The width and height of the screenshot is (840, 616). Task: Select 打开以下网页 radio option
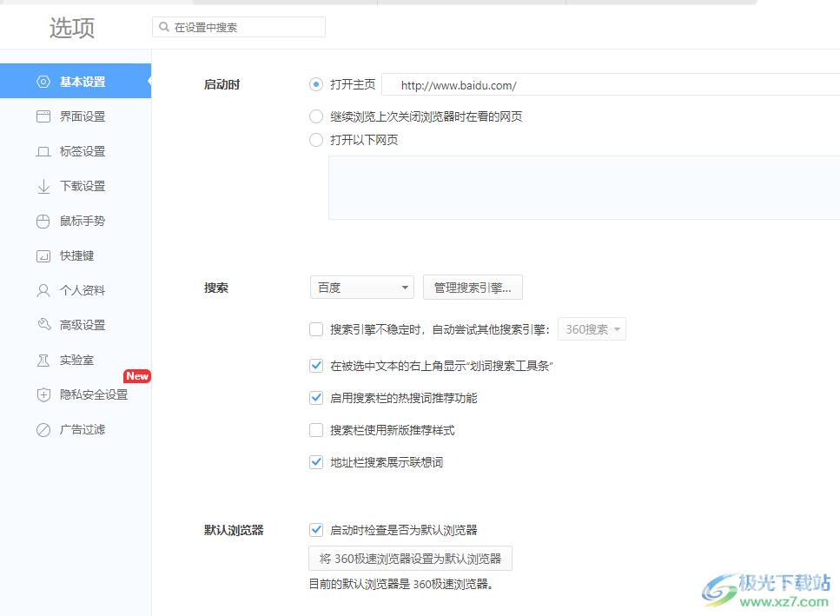pyautogui.click(x=316, y=140)
